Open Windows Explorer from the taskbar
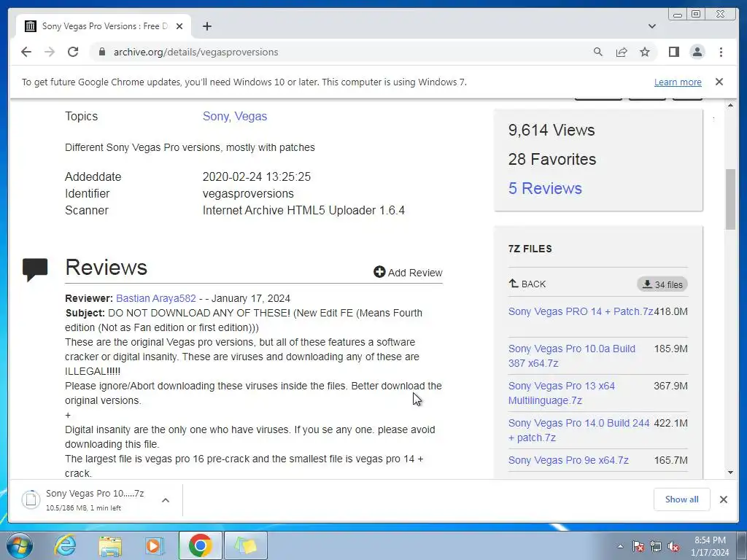 (110, 545)
